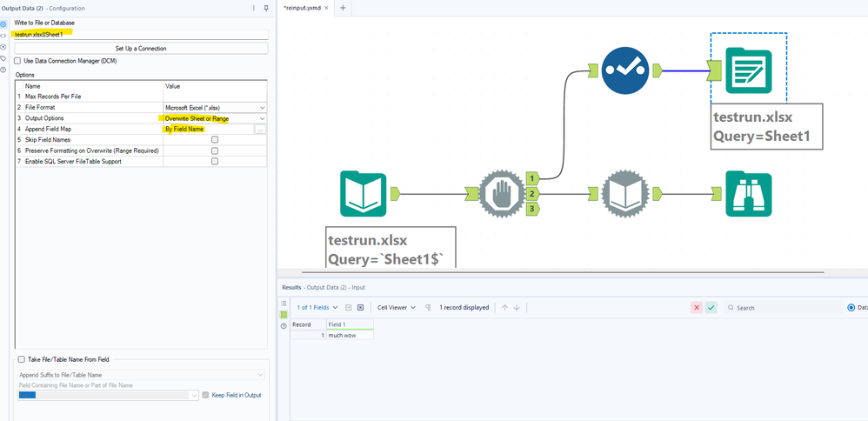
Task: Click the Output Options row label
Action: [44, 118]
